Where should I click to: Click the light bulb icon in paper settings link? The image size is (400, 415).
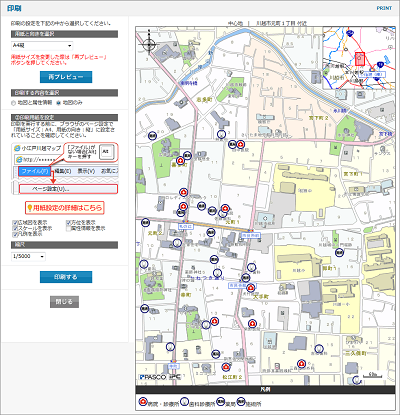coord(29,208)
